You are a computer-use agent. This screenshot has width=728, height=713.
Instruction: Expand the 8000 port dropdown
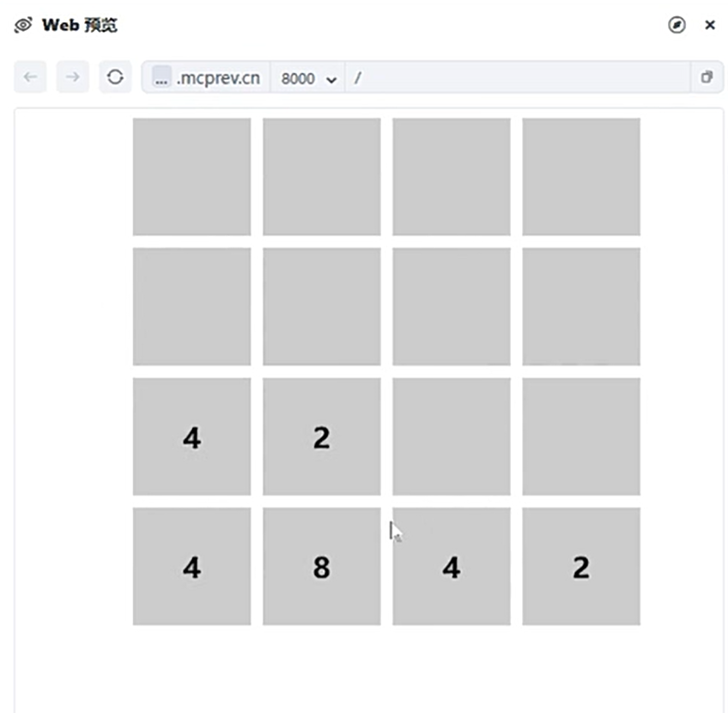coord(308,78)
